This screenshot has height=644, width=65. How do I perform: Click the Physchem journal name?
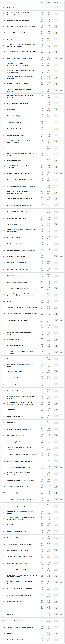pos(10,359)
